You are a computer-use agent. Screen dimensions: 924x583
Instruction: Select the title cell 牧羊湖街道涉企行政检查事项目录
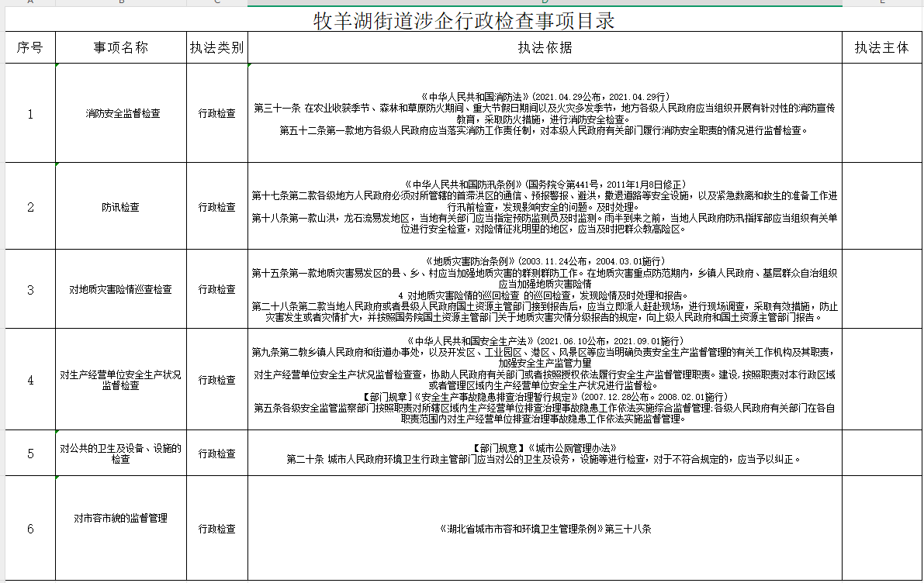click(464, 21)
